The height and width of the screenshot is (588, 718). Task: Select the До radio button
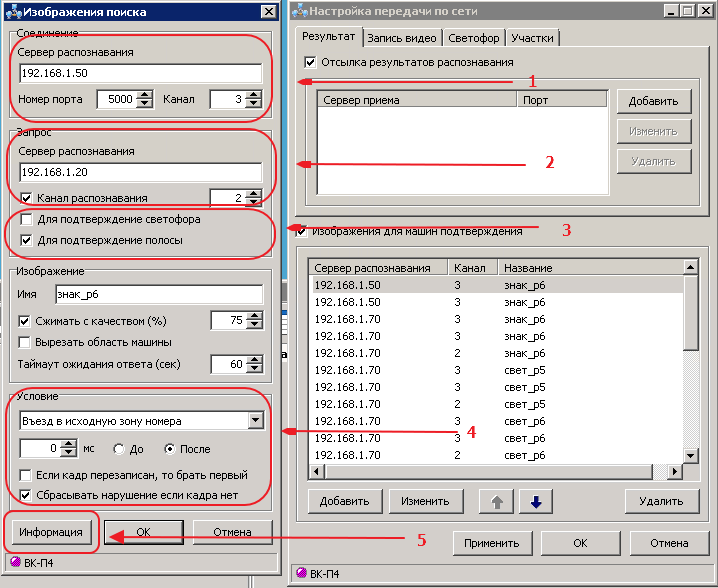pyautogui.click(x=119, y=449)
